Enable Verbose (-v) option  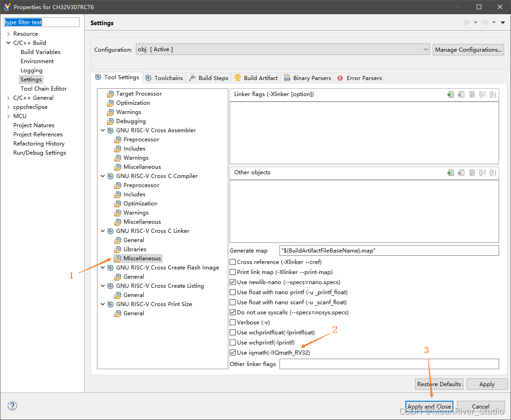233,323
